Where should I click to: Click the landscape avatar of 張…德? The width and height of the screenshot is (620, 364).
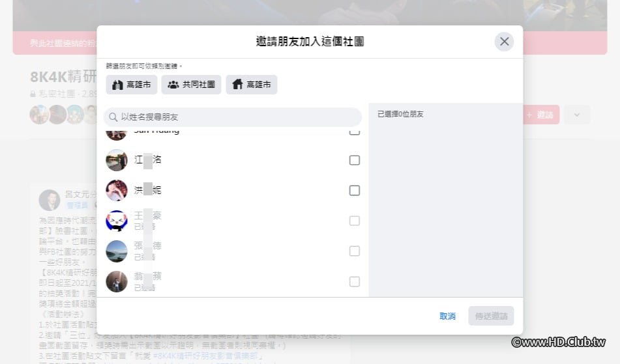tap(117, 251)
